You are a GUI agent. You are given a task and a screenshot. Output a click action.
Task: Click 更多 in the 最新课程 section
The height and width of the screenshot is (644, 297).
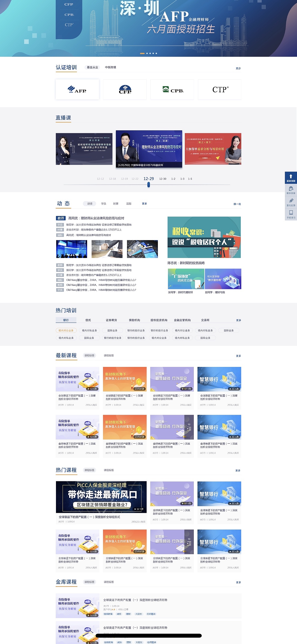point(238,356)
